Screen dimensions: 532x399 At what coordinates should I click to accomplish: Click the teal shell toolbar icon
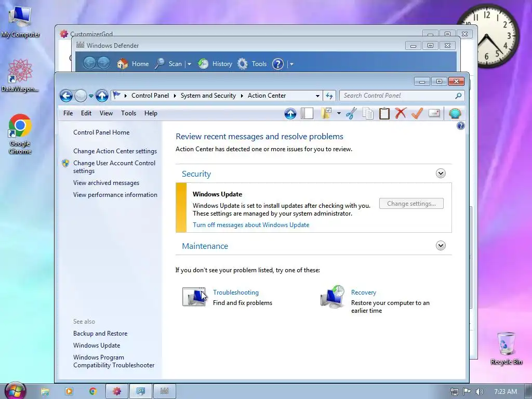(455, 113)
